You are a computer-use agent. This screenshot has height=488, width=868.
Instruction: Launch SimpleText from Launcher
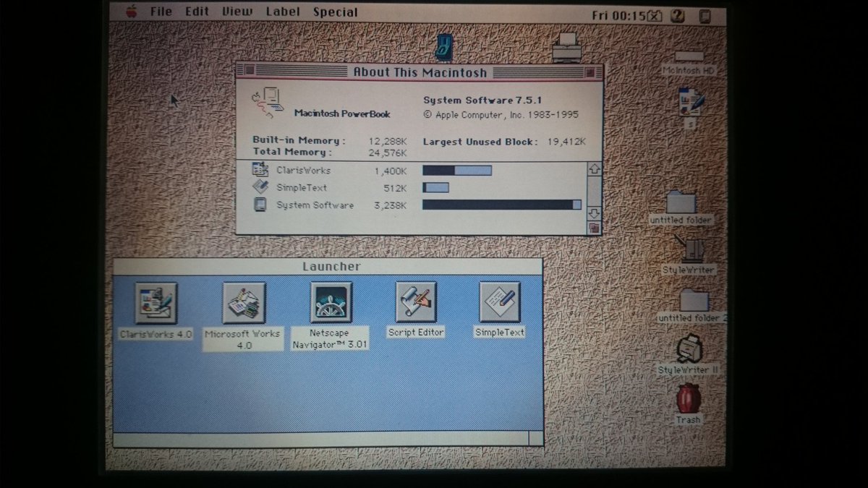tap(500, 301)
